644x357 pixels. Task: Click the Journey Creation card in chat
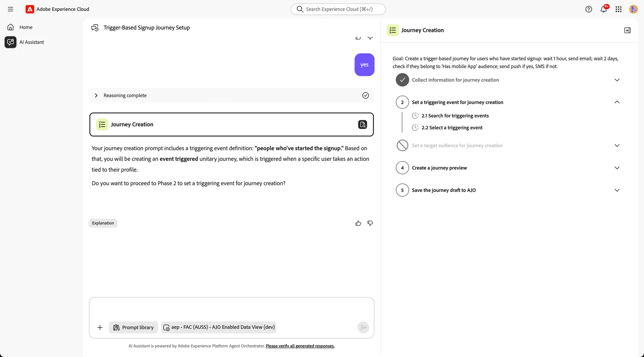click(x=231, y=124)
